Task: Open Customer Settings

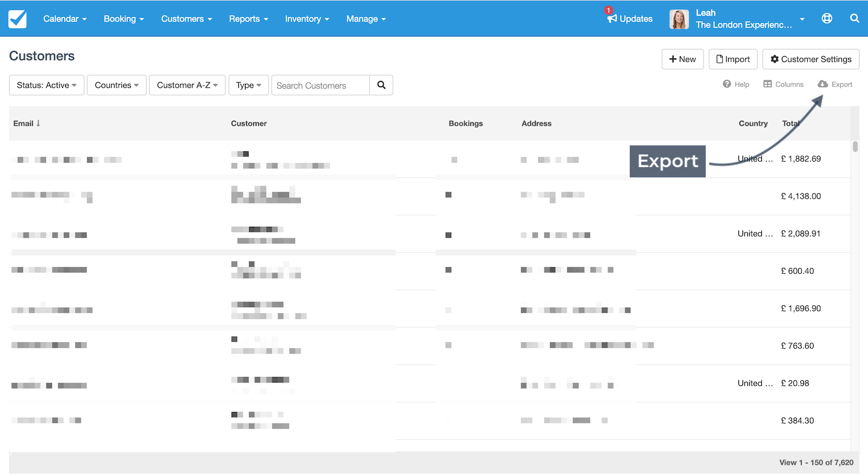Action: click(811, 59)
